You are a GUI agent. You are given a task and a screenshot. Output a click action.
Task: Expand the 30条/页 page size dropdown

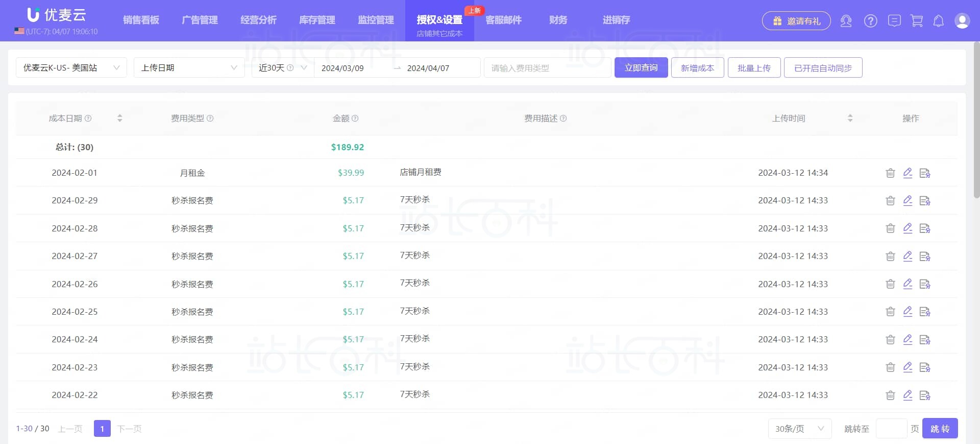(799, 429)
